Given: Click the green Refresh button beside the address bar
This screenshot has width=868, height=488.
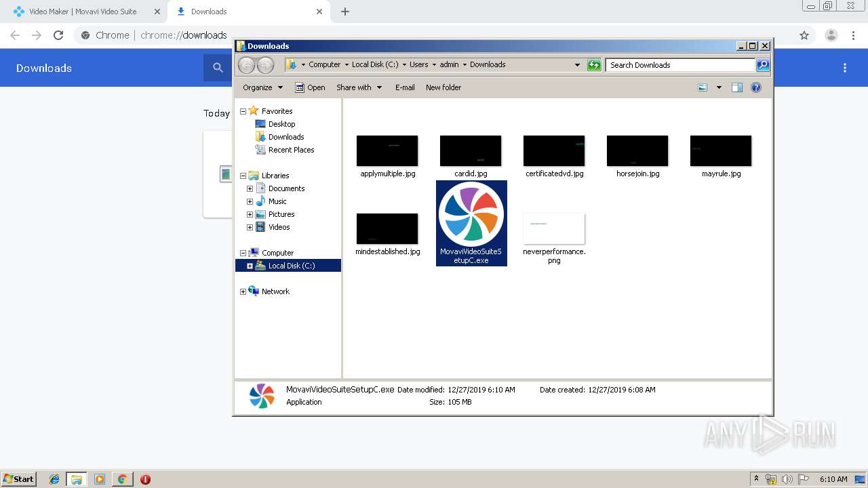Looking at the screenshot, I should (x=594, y=65).
